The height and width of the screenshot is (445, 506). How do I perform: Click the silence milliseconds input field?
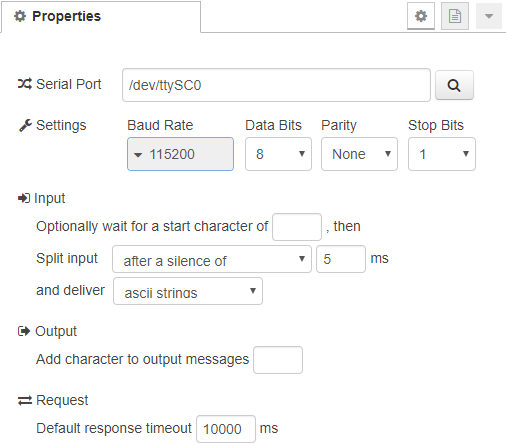coord(341,259)
